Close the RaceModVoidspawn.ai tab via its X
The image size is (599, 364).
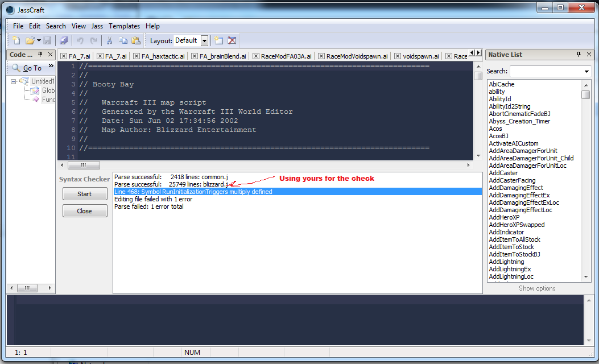point(321,56)
